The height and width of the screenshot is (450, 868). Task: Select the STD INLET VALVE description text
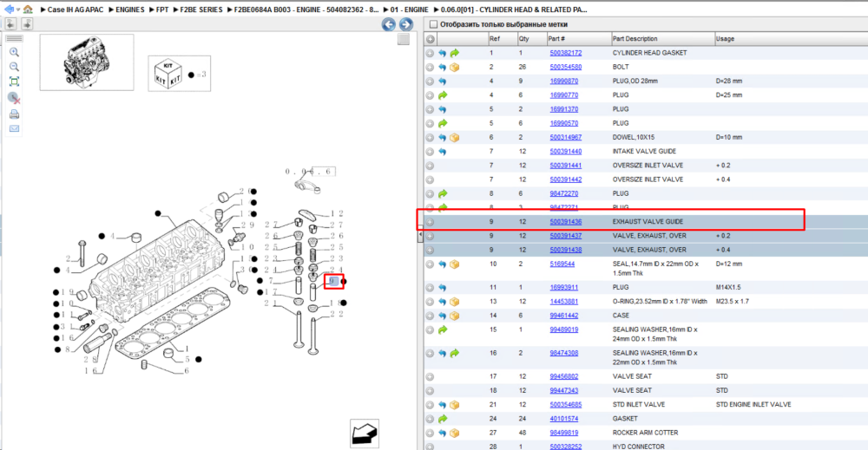[638, 405]
